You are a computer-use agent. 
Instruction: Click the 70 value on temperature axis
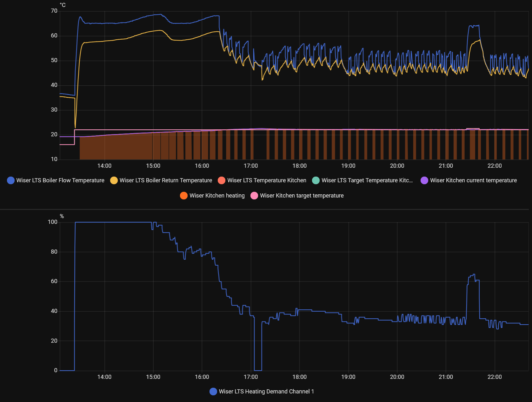tap(54, 11)
